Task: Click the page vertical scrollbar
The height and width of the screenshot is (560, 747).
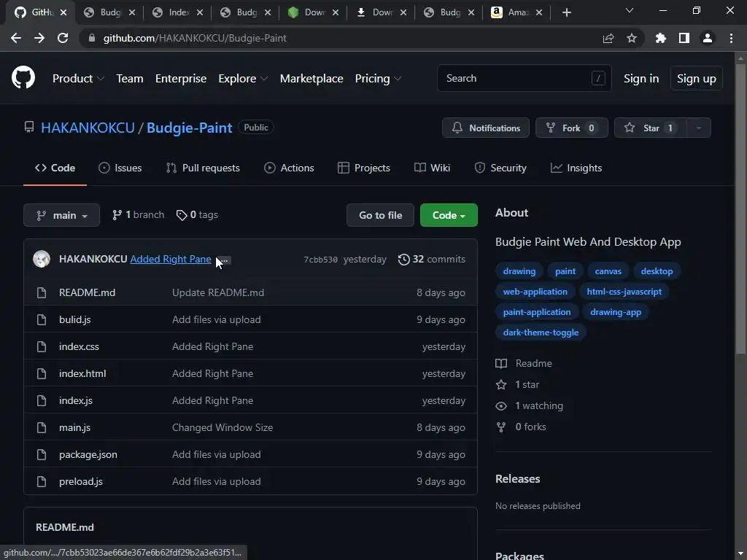Action: tap(740, 209)
